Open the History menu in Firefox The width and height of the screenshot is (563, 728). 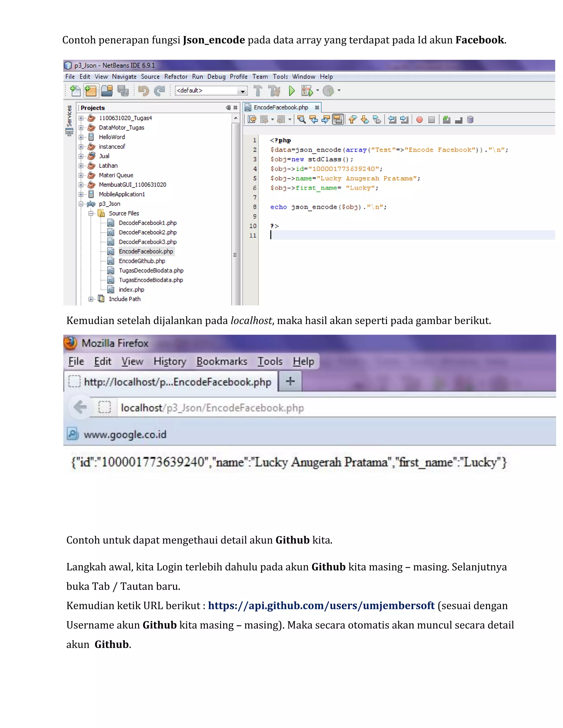point(170,361)
